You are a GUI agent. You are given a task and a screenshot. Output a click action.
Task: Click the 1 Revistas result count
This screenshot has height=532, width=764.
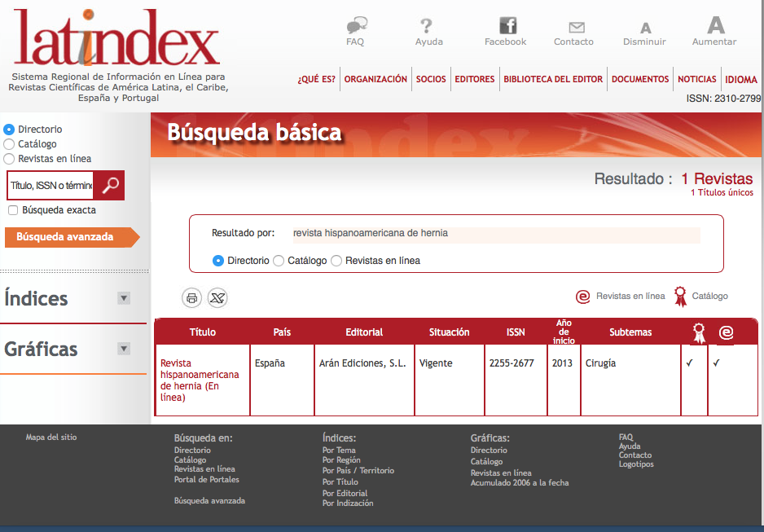[717, 178]
